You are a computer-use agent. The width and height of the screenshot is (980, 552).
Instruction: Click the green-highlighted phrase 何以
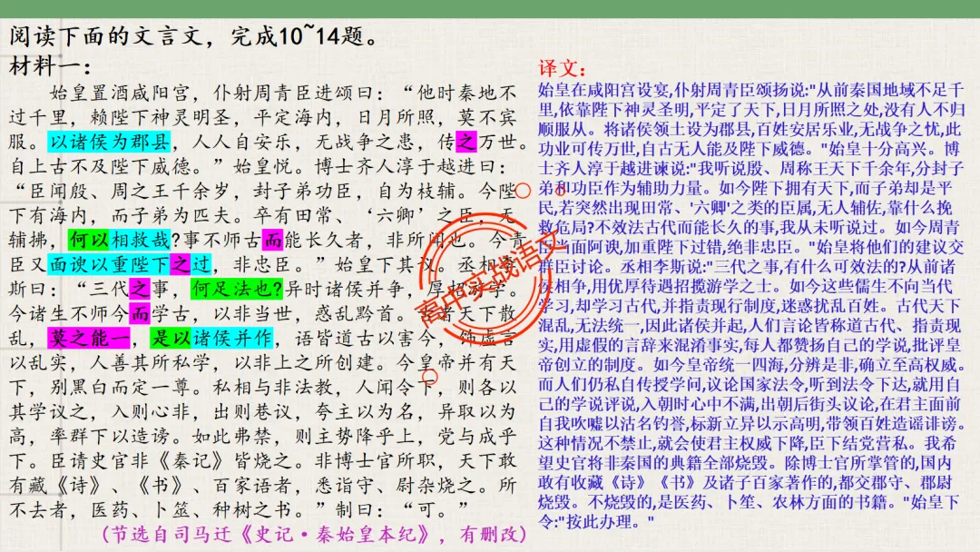pyautogui.click(x=90, y=239)
